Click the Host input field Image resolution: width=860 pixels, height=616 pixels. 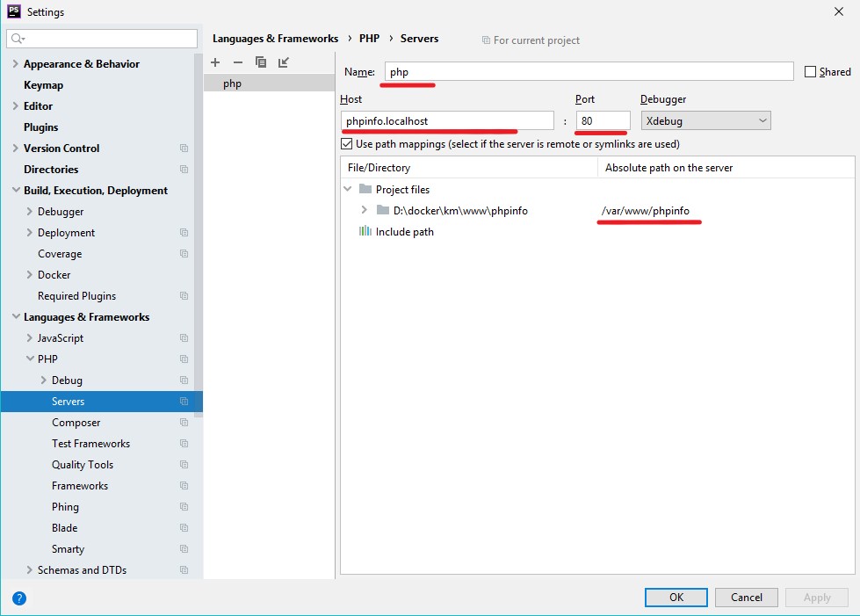447,120
